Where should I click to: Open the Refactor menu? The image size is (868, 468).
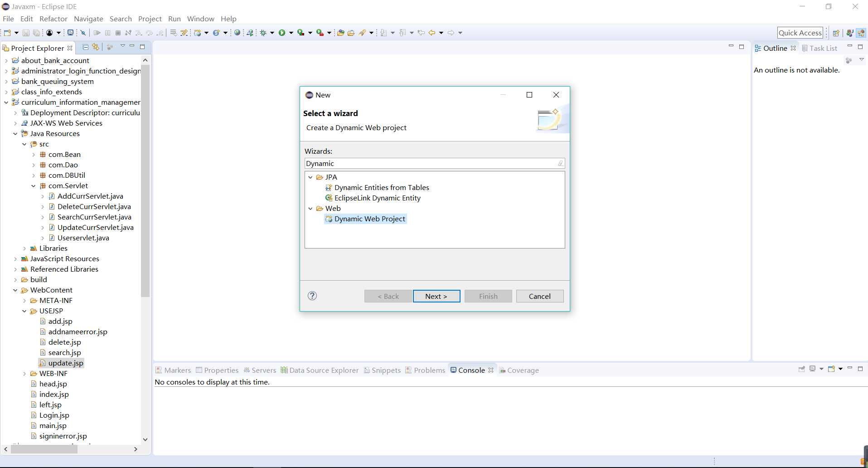(x=53, y=19)
